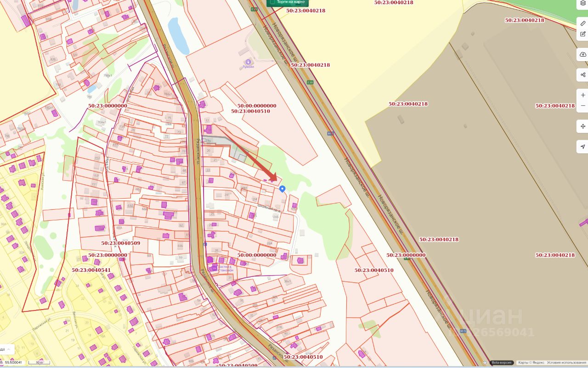This screenshot has width=588, height=368.
Task: Open the 'Условия использования' link
Action: (x=567, y=363)
